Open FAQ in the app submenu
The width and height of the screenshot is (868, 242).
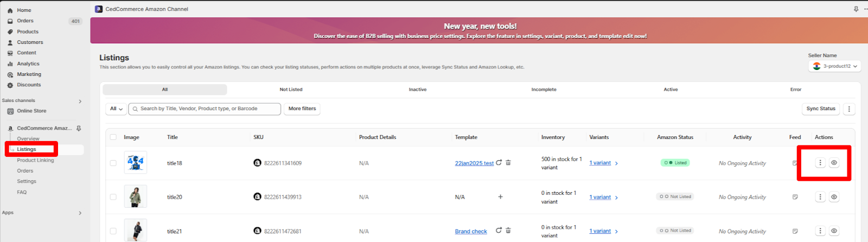point(22,192)
